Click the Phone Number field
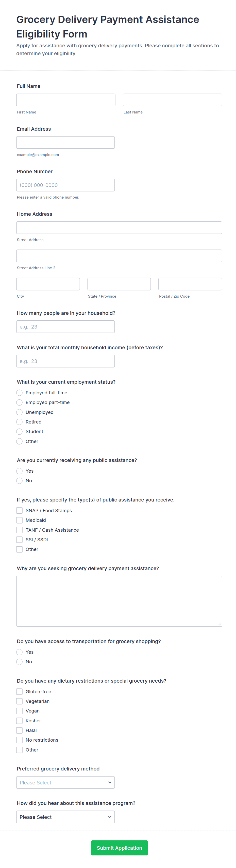The width and height of the screenshot is (236, 868). pyautogui.click(x=65, y=185)
